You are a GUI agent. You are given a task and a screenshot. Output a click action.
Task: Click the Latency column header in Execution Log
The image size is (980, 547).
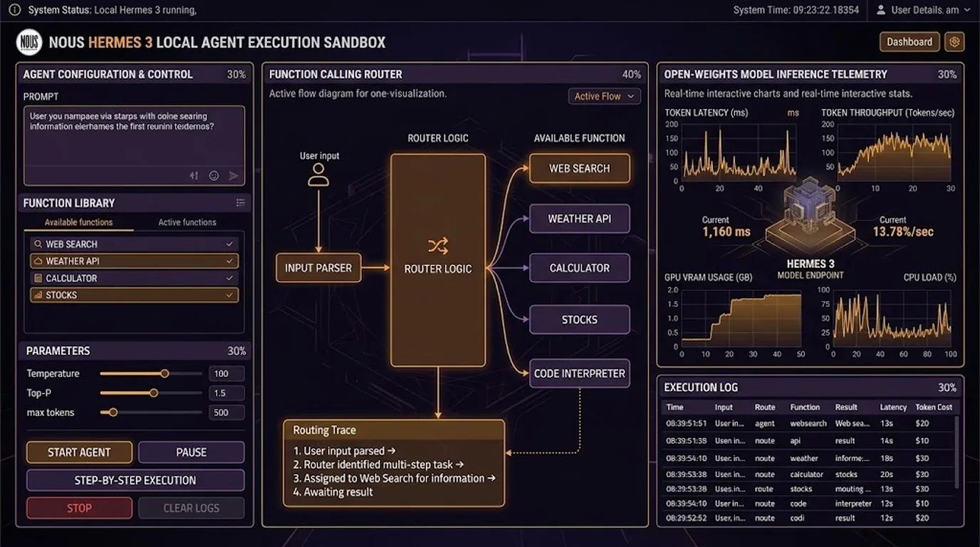893,407
